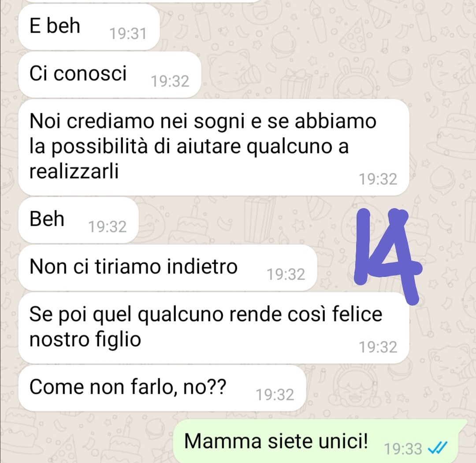Click the timestamp on "Come non farlo" bubble
This screenshot has width=476, height=463.
(275, 395)
